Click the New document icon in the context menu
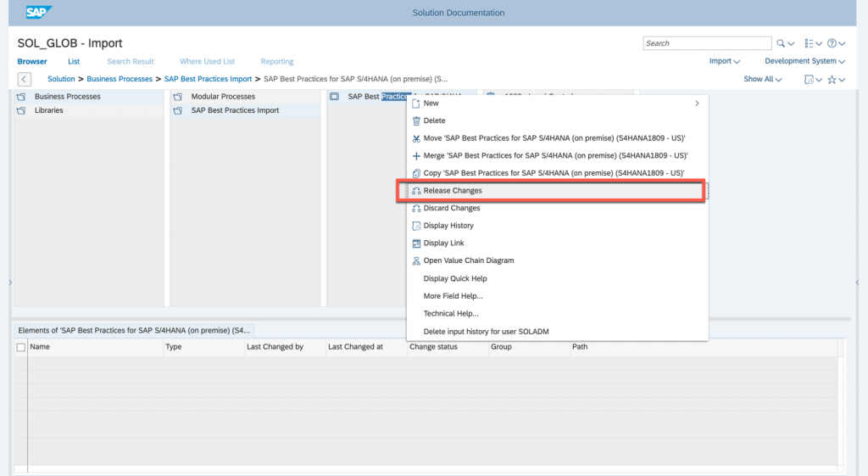This screenshot has width=868, height=476. (416, 104)
